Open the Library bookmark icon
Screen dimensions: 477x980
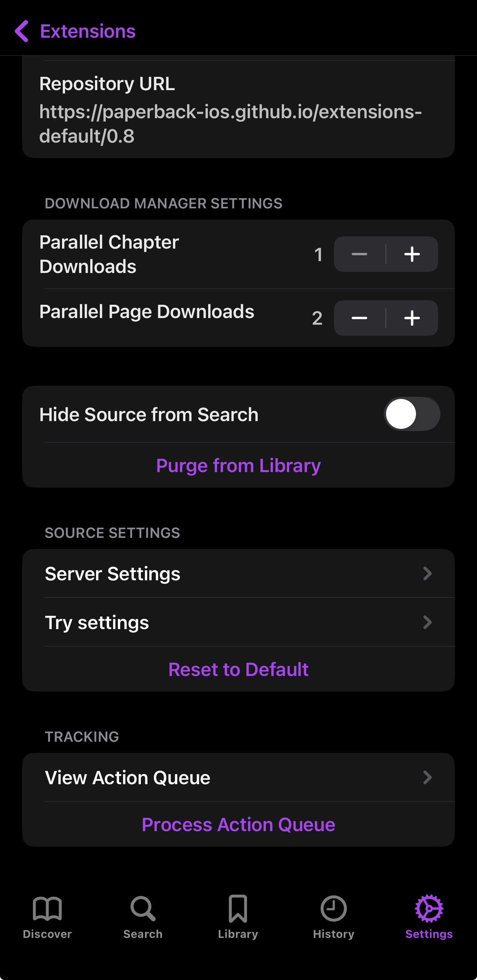click(x=238, y=908)
